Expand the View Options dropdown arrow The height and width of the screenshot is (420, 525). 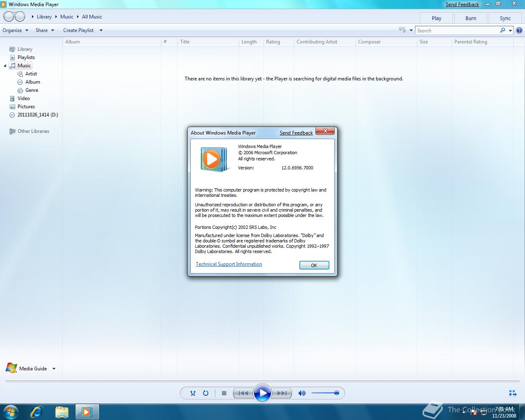pyautogui.click(x=411, y=30)
